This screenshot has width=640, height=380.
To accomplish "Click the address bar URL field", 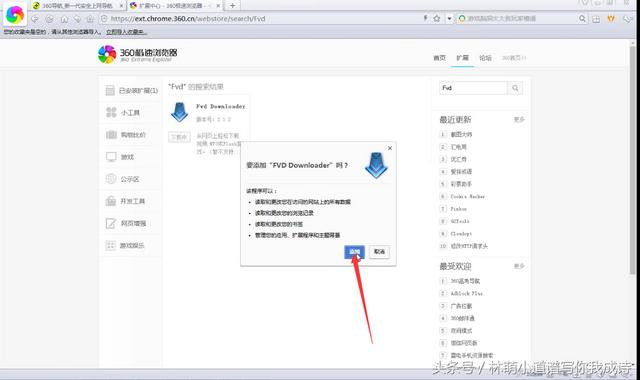I will (x=261, y=18).
